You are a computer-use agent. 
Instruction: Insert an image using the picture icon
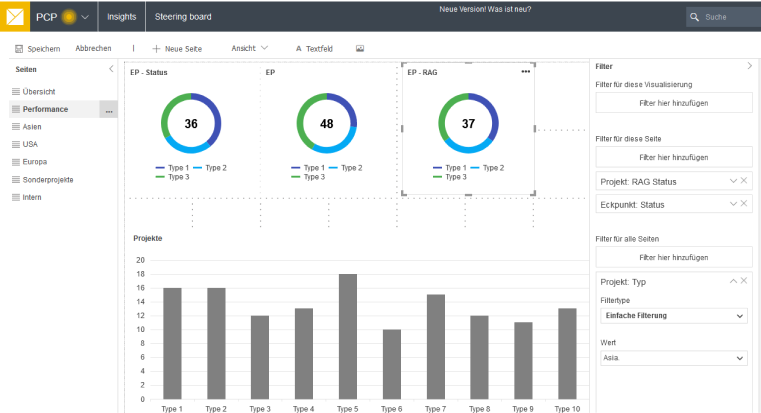tap(360, 48)
